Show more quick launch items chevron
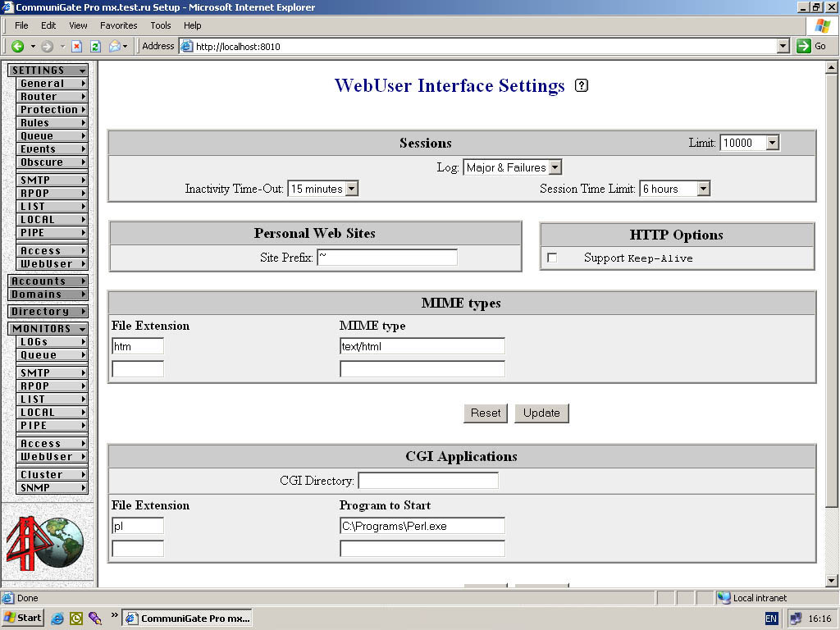 click(114, 615)
